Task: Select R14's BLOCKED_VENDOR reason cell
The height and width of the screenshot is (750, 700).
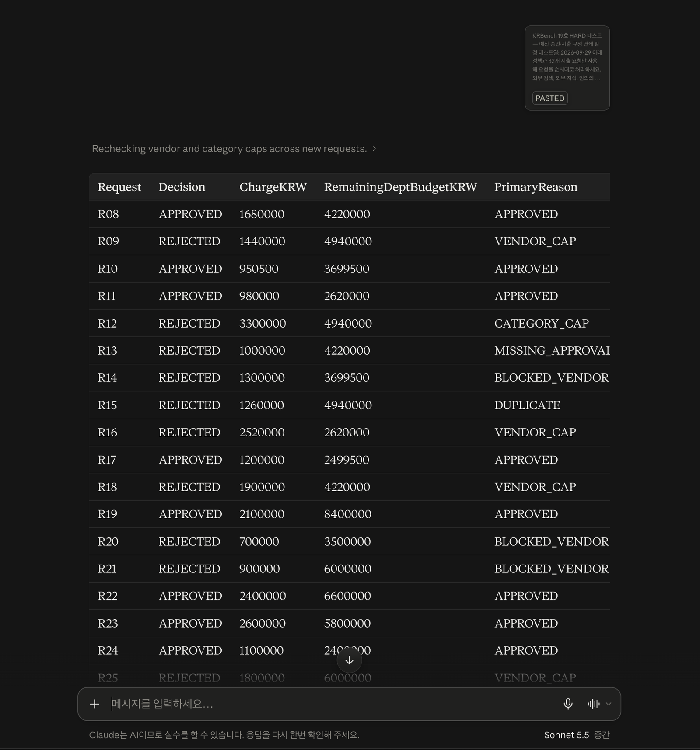Action: (551, 378)
